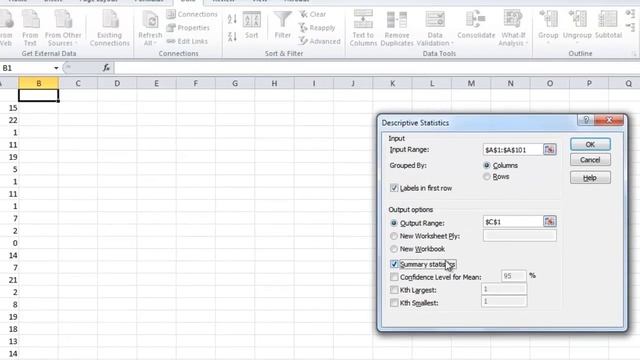Click the Kth Largest value field

click(x=504, y=289)
